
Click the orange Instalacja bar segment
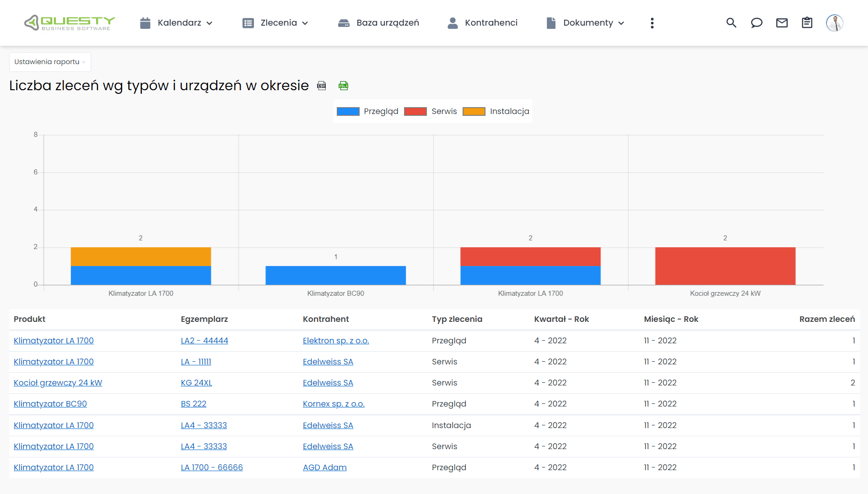(x=141, y=256)
